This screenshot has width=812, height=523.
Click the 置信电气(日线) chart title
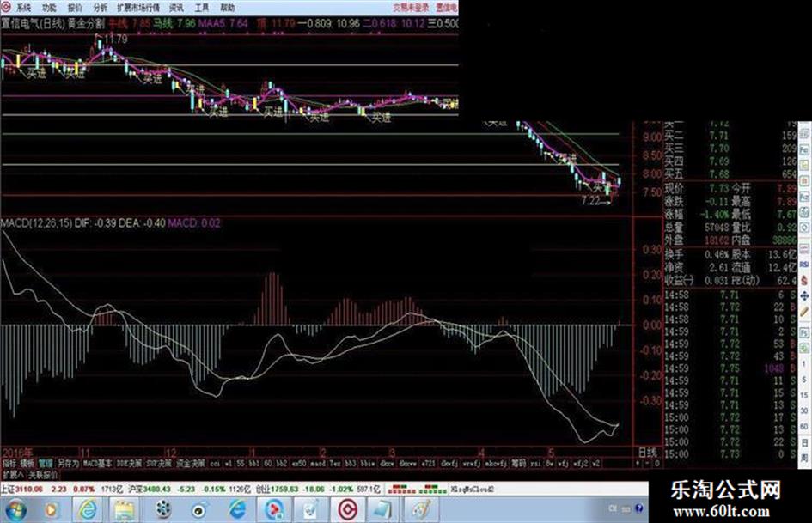pyautogui.click(x=32, y=23)
